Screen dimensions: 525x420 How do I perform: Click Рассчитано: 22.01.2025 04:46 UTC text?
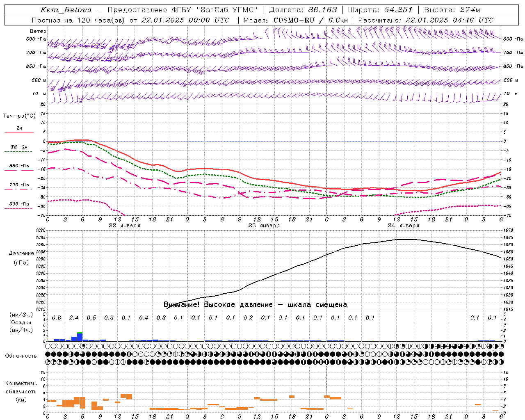426,20
